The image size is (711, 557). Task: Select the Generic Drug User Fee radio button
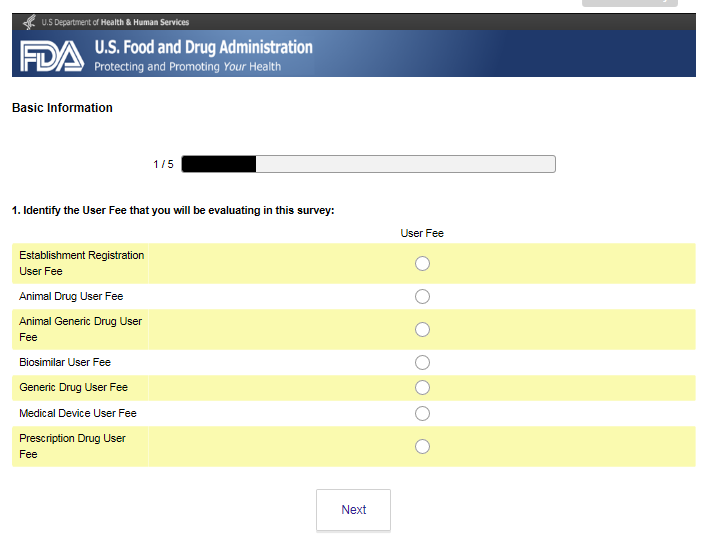[x=422, y=387]
